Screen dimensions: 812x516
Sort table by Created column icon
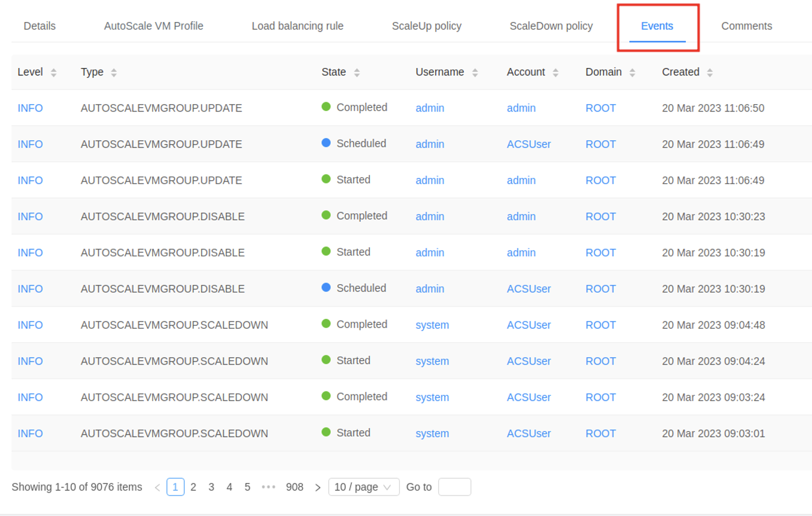pos(710,72)
